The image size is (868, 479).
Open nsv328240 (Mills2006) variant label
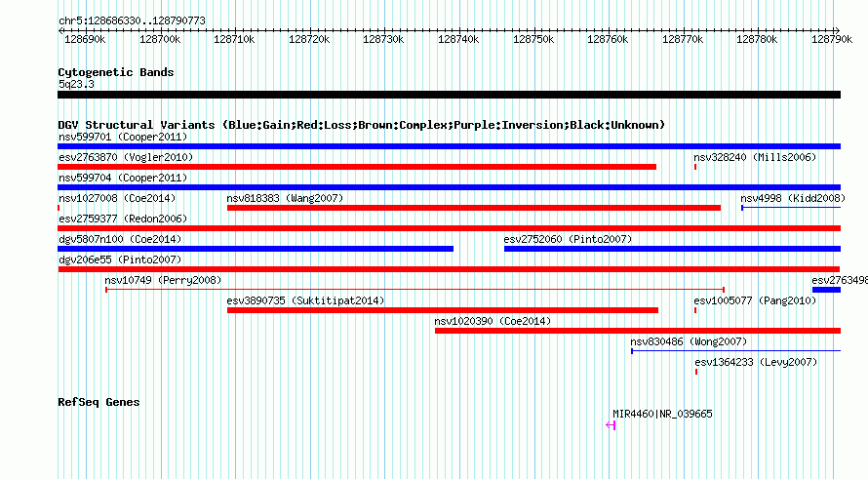[x=755, y=157]
